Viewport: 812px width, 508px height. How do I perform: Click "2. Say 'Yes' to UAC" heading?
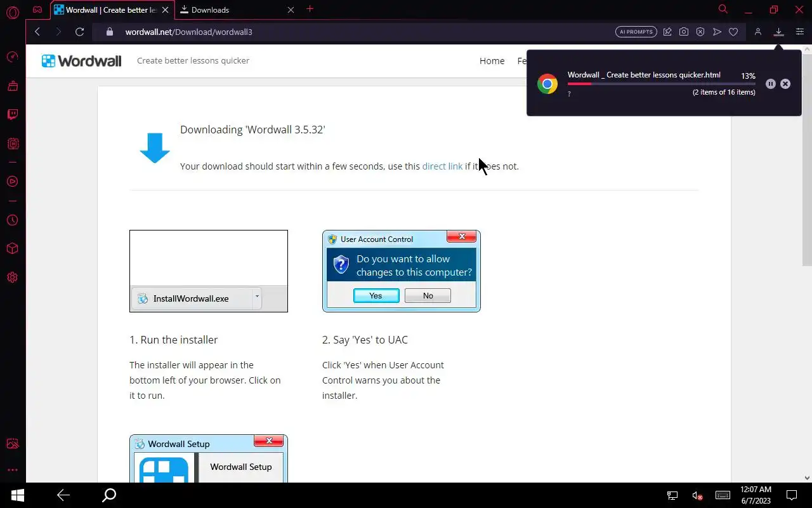365,340
